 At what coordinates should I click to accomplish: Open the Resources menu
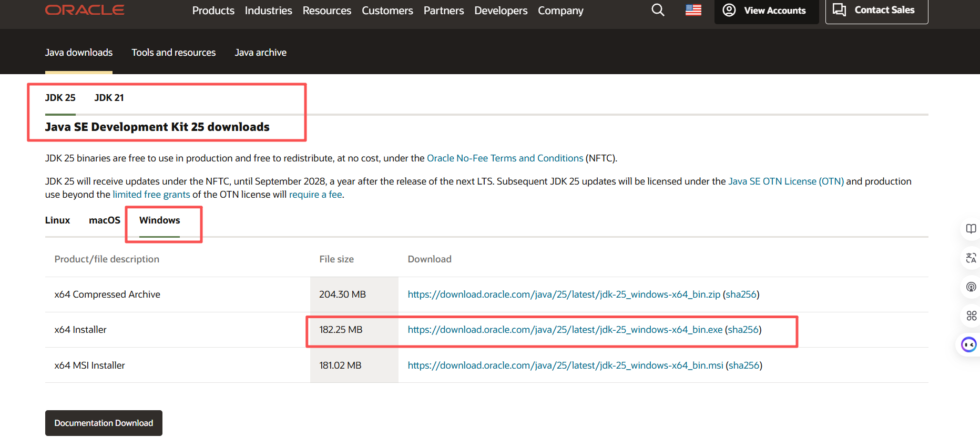(327, 11)
